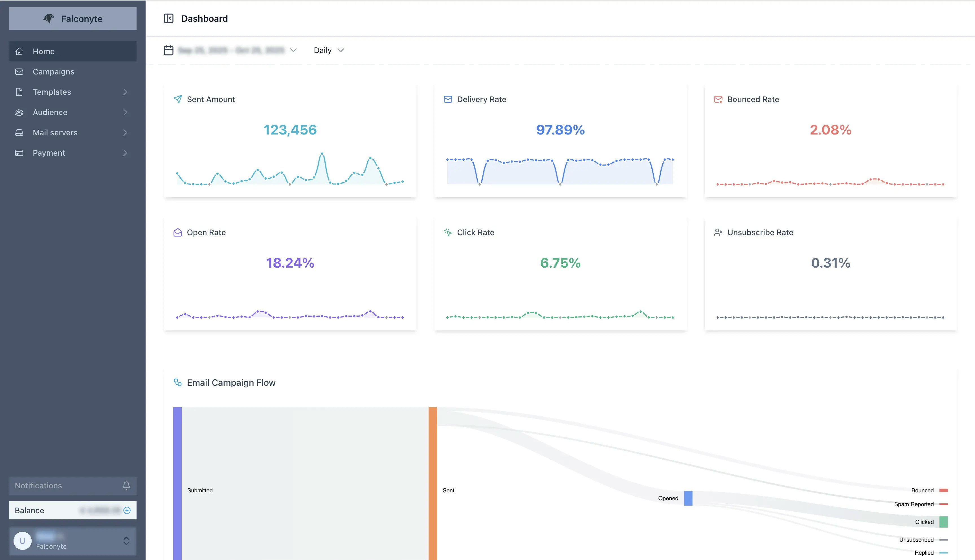Open the date range dropdown chevron
Screen dimensions: 975x560
(x=293, y=50)
